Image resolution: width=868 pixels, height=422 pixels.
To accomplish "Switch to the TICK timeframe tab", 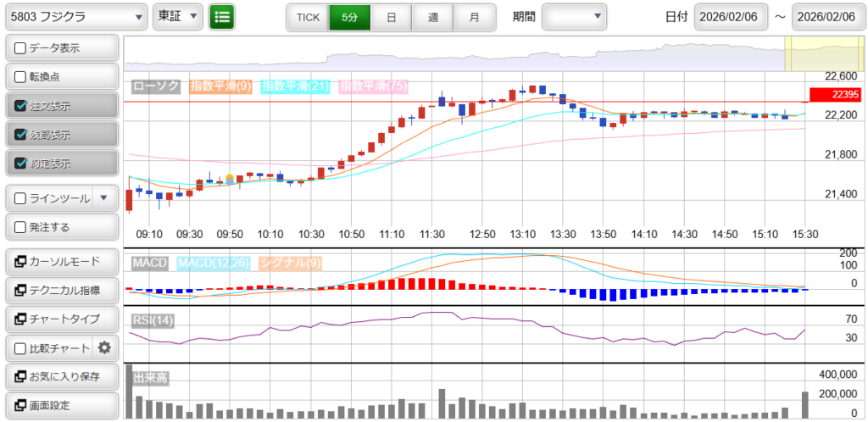I will (308, 17).
